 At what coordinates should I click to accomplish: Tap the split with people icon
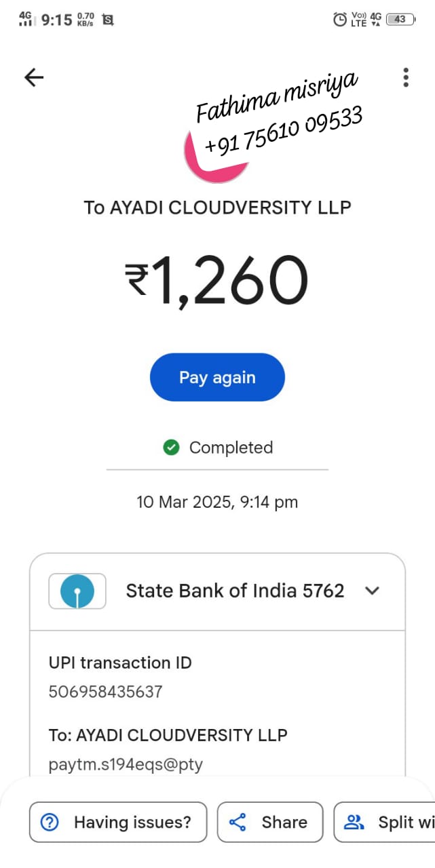click(354, 822)
